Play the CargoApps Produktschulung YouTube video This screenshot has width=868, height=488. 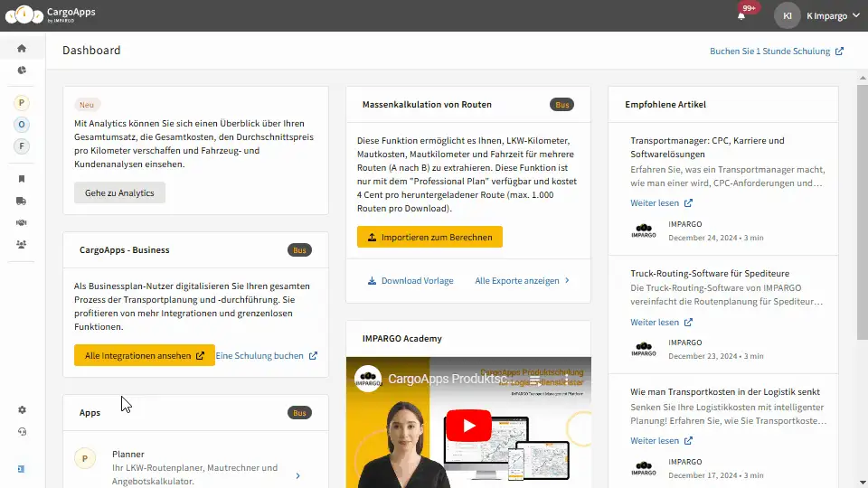pos(469,426)
